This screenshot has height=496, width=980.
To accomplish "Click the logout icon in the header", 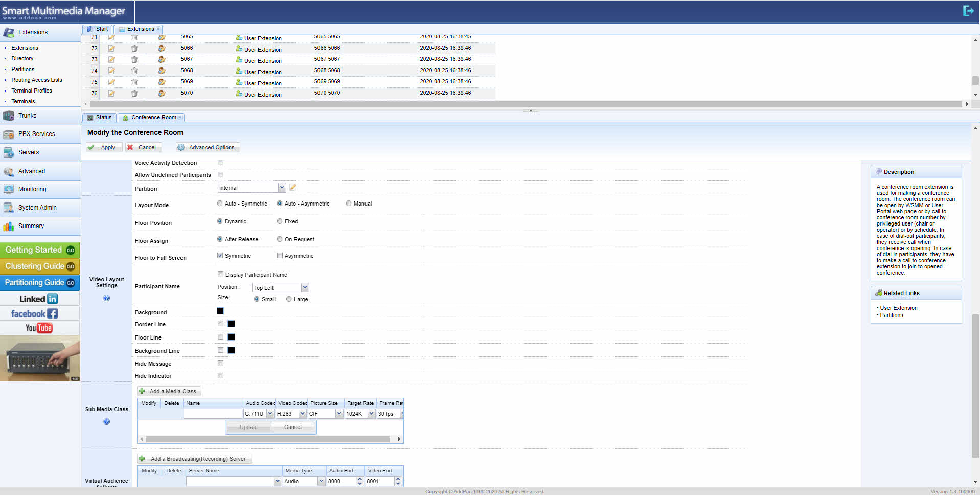I will pos(968,11).
